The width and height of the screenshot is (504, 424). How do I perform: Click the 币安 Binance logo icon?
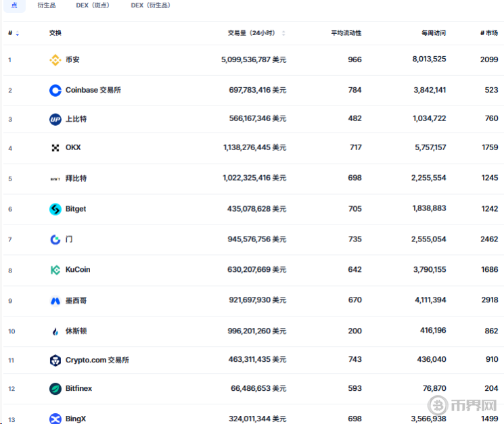coord(55,60)
